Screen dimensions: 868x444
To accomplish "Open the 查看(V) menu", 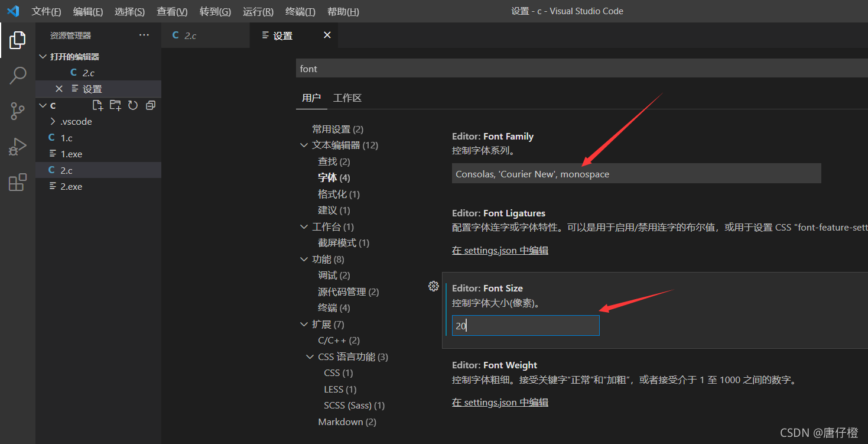I will (x=172, y=12).
